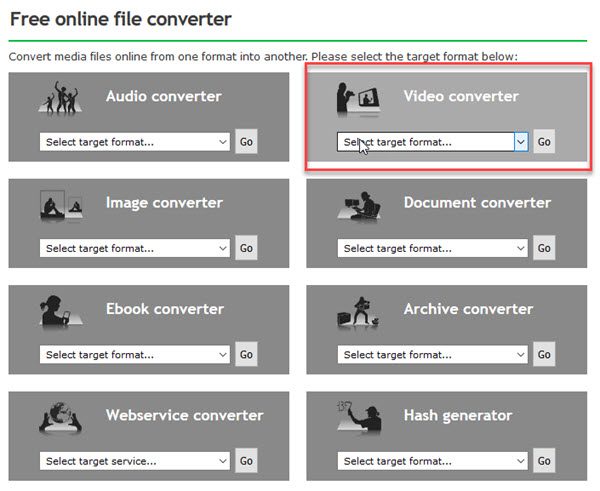Click Go in the Document converter box

click(544, 248)
